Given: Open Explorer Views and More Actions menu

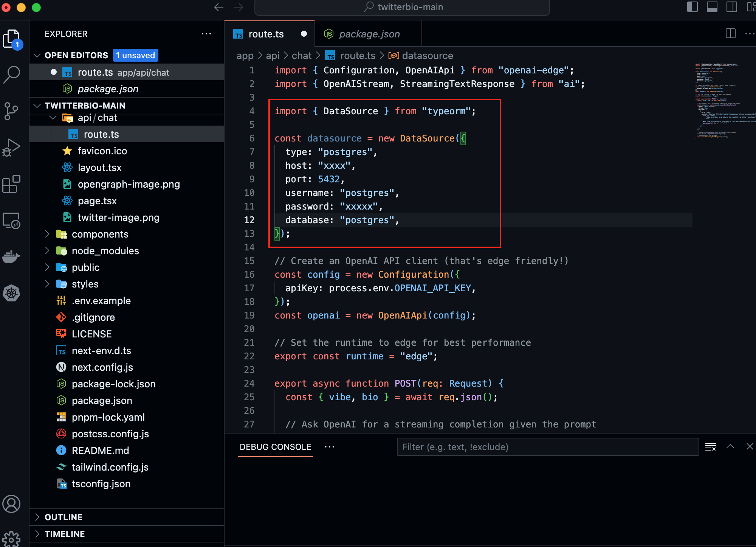Looking at the screenshot, I should tap(206, 34).
